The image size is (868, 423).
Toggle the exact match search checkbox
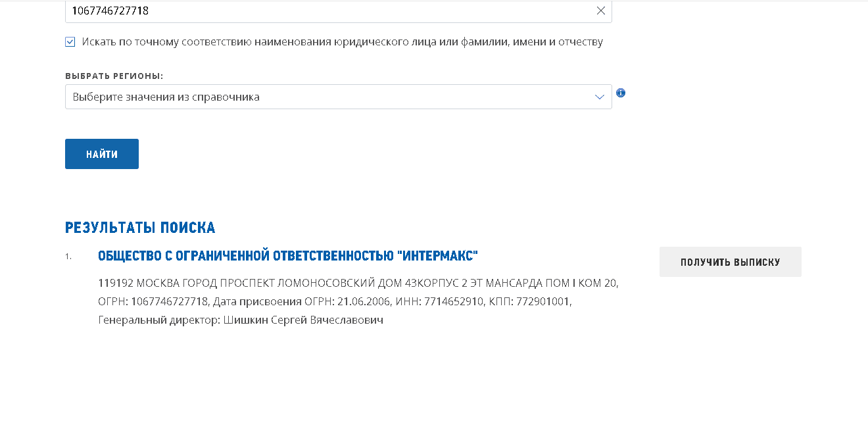70,42
